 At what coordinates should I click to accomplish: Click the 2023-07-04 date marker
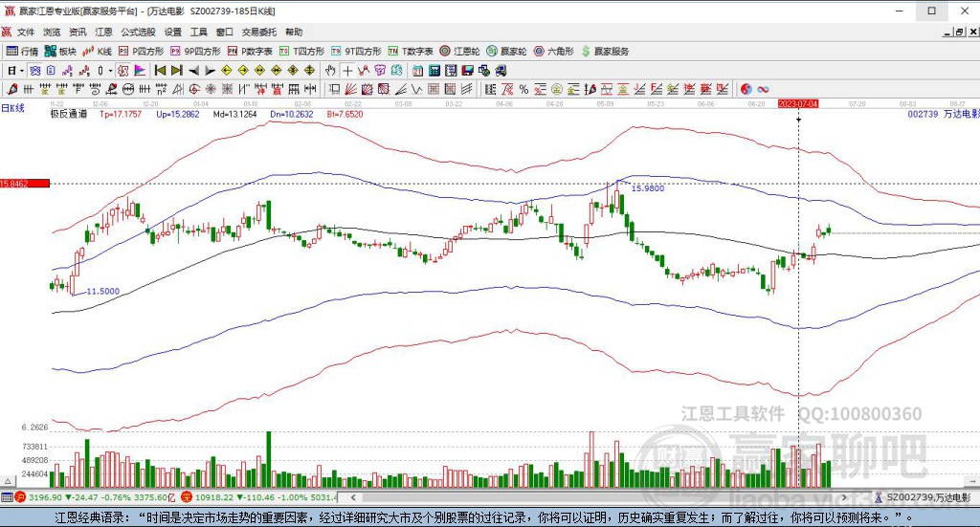[797, 103]
